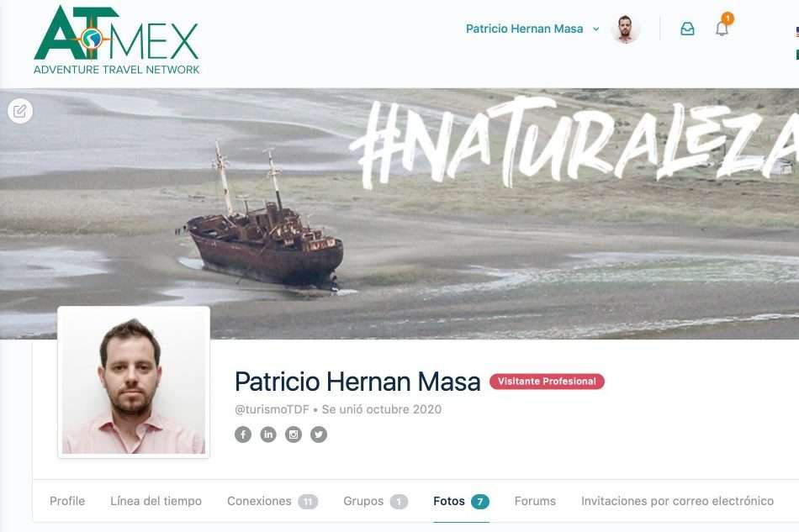Image resolution: width=799 pixels, height=532 pixels.
Task: Expand the user menu chevron in header
Action: coord(595,29)
